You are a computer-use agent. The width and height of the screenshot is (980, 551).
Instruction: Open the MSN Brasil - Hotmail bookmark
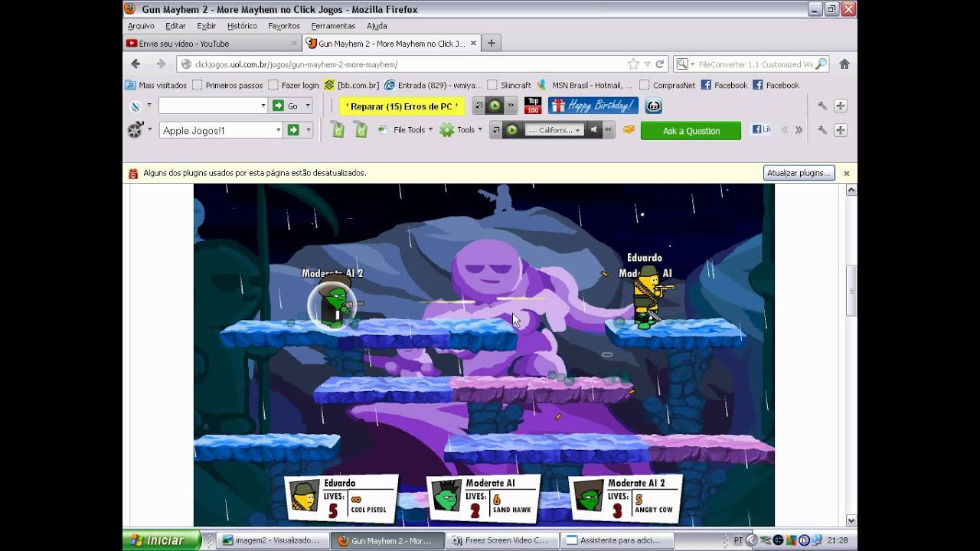[585, 85]
